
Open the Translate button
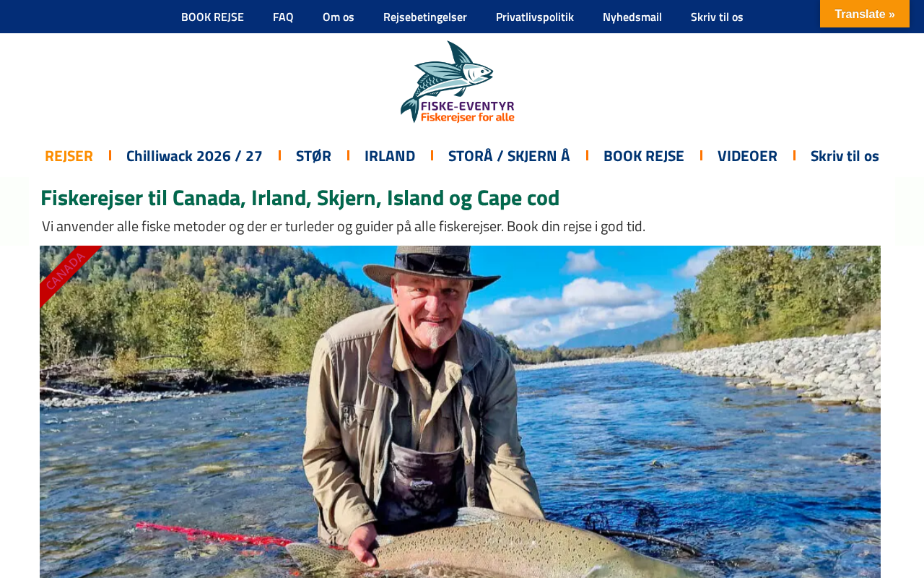864,14
